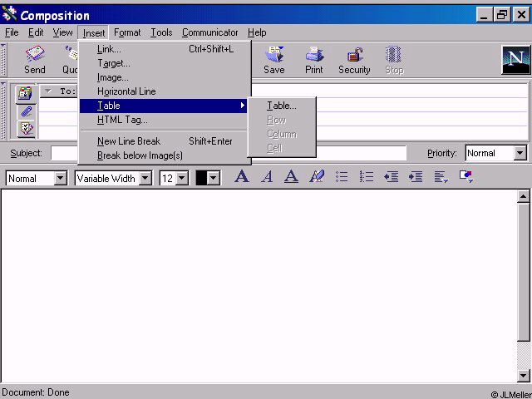Expand the font size 12 dropdown
Screen dimensions: 532x399
[x=182, y=178]
